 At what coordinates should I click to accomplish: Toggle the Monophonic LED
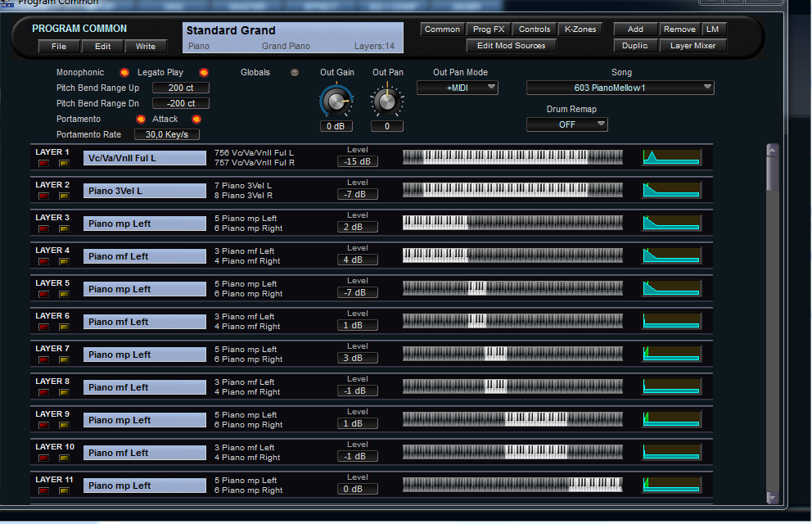pyautogui.click(x=124, y=73)
